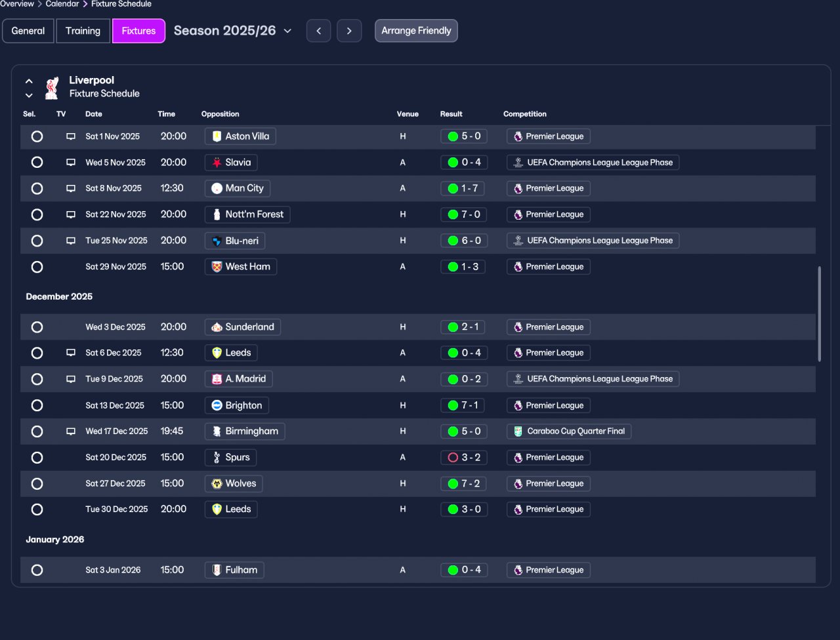Open Carabao Cup Quarter Final competition
Image resolution: width=840 pixels, height=640 pixels.
click(569, 431)
